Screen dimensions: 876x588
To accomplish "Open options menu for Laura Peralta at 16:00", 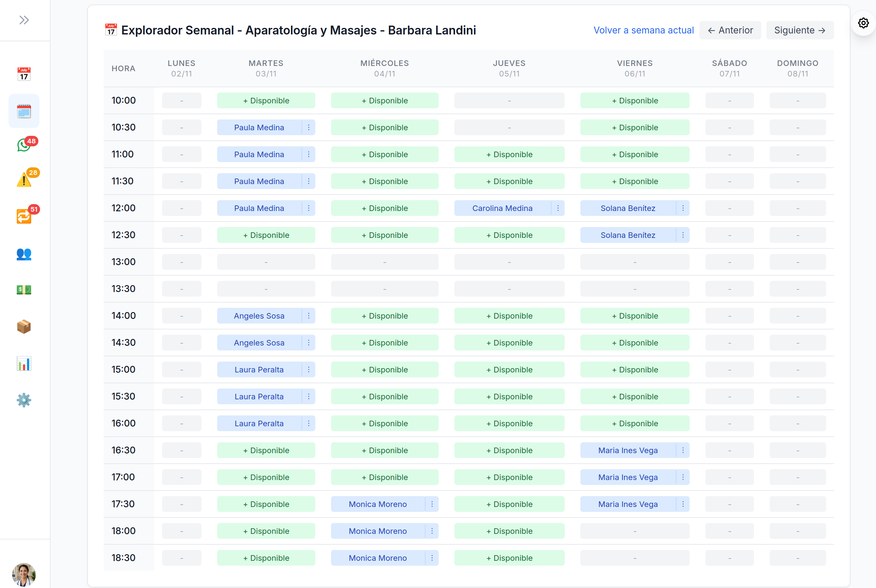I will tap(309, 423).
